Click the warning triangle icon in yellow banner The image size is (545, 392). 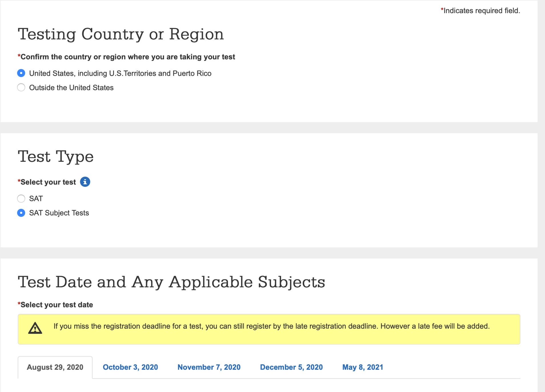click(35, 328)
